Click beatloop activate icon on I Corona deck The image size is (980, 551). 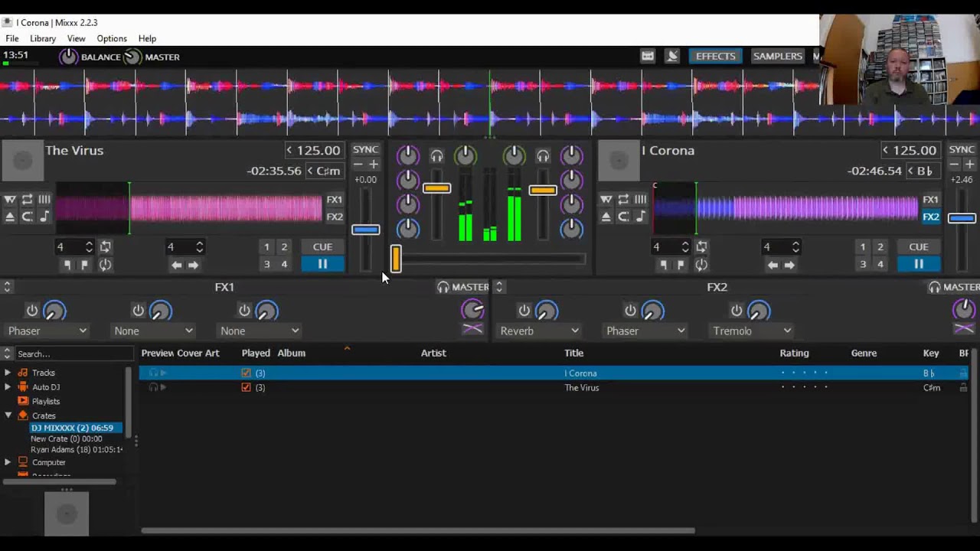701,246
